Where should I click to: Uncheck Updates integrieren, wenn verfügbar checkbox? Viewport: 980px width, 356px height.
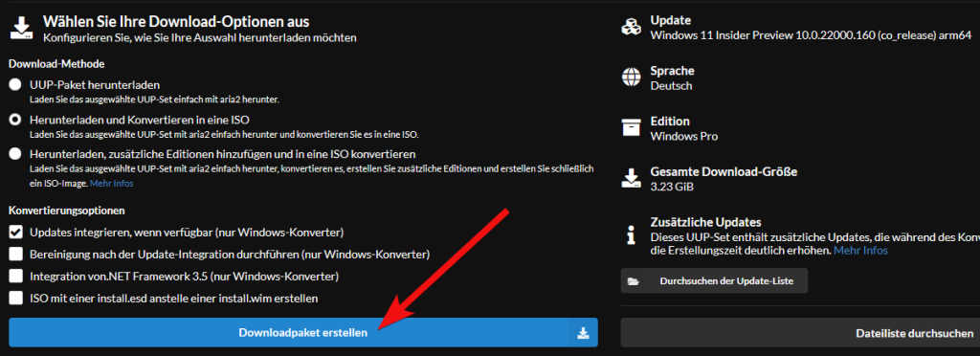tap(15, 233)
